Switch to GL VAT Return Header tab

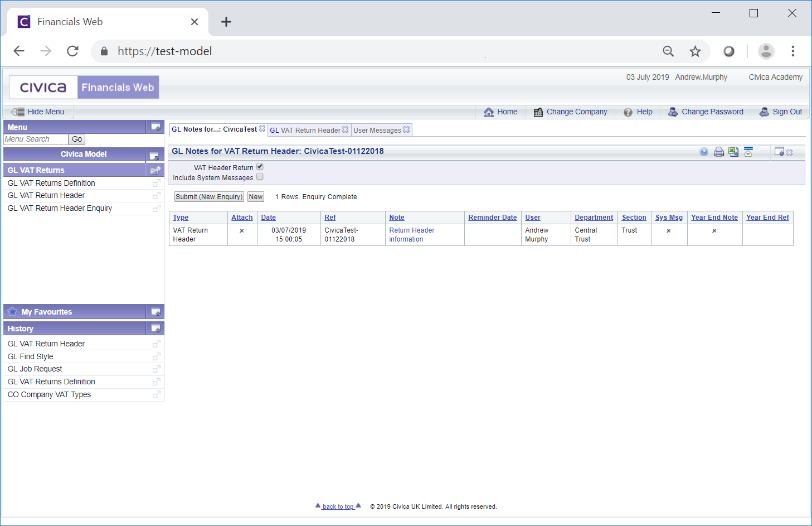305,130
